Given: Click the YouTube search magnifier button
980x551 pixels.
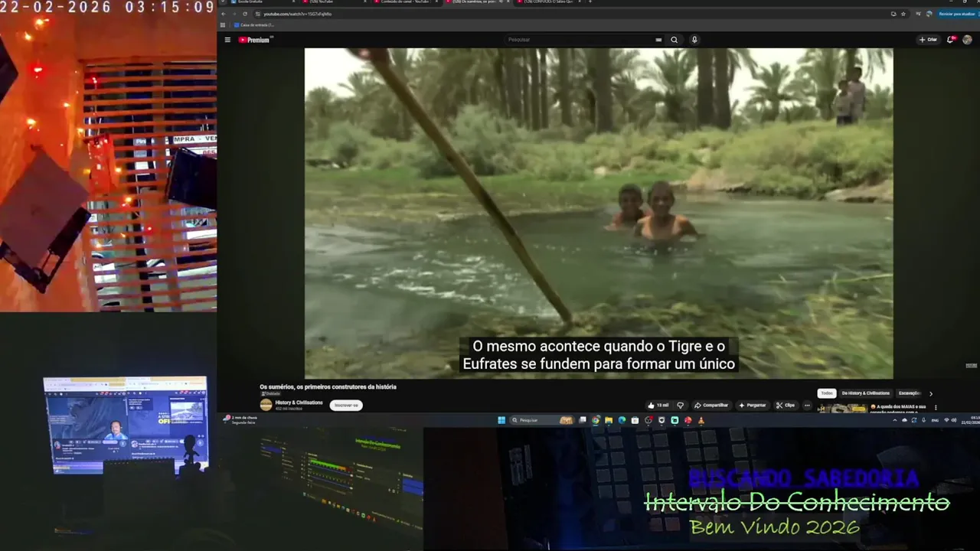Looking at the screenshot, I should click(675, 40).
